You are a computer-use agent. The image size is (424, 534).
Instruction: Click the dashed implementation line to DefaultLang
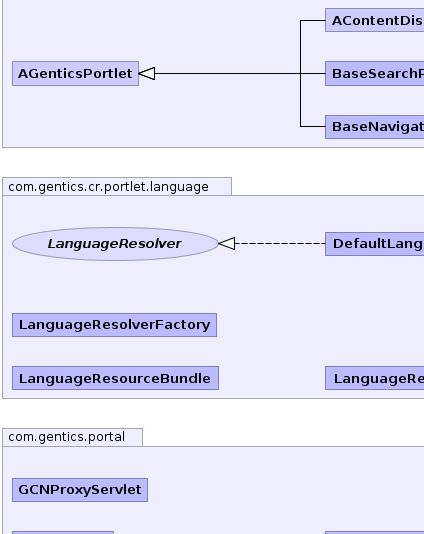coord(280,244)
